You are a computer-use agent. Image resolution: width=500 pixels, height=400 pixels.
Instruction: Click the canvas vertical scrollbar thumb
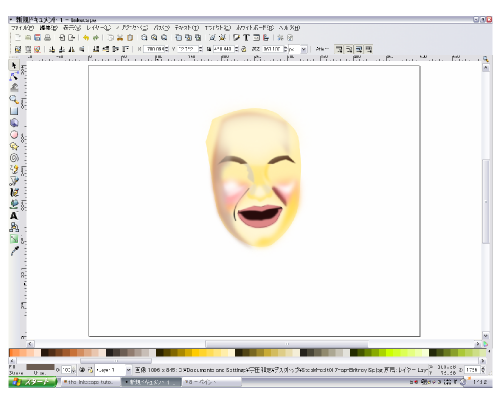click(x=486, y=201)
